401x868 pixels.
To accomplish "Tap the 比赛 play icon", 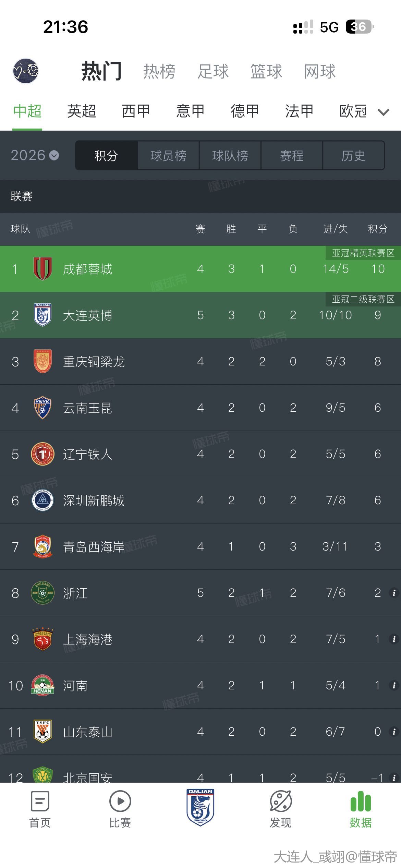I will pos(120,801).
